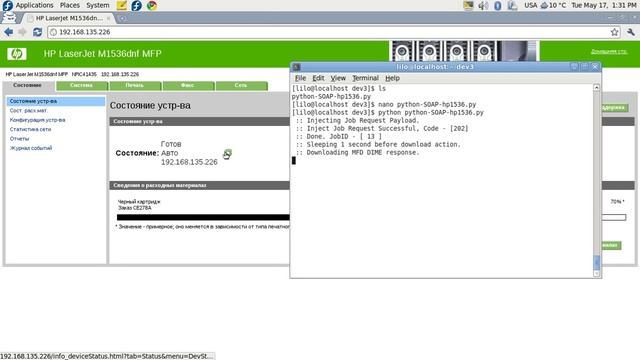Open the USA keyboard layout indicator
640x360 pixels.
tap(530, 5)
